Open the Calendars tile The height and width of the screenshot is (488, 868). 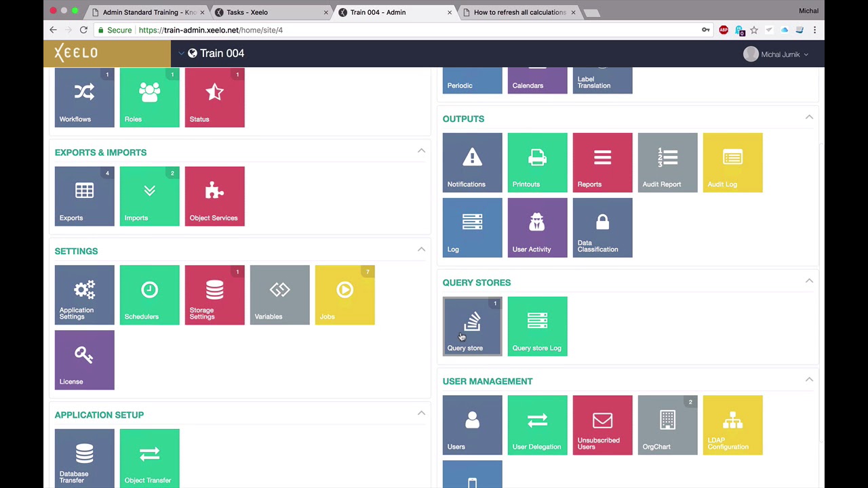[x=537, y=81]
